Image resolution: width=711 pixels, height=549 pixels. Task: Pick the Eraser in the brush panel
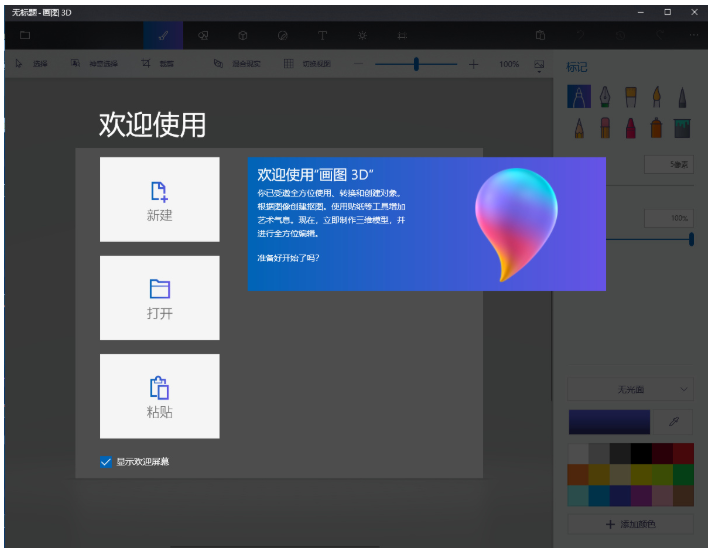[605, 128]
